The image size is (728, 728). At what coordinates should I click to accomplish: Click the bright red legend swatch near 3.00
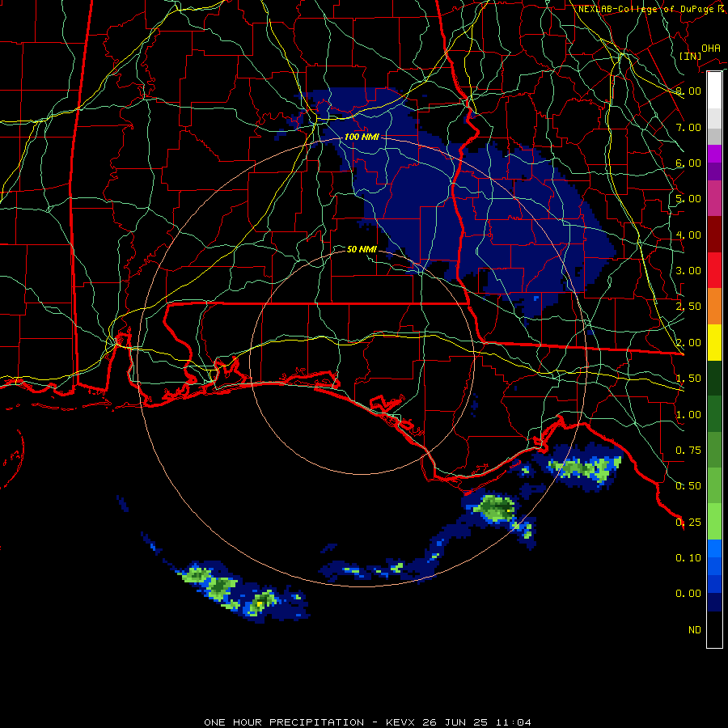coord(714,270)
